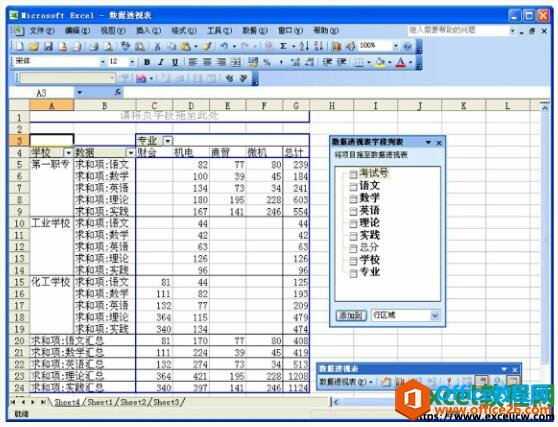Click the Align Left icon
This screenshot has height=427, width=558.
(193, 62)
